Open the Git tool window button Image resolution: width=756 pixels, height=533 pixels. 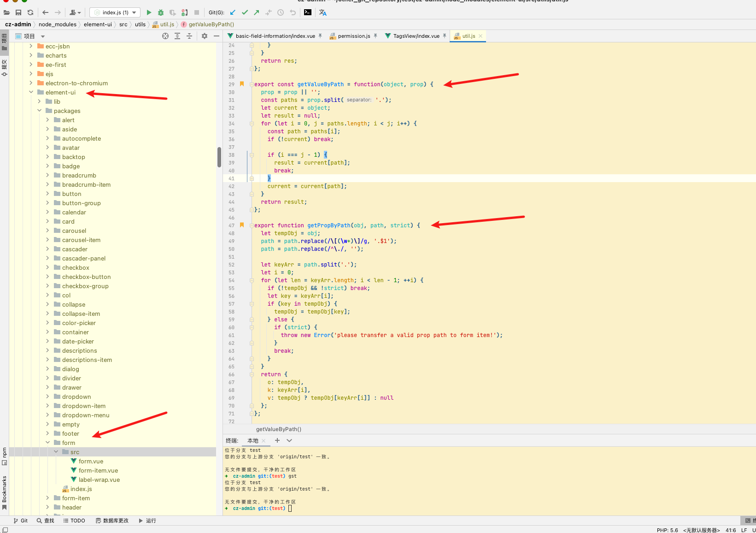coord(21,521)
